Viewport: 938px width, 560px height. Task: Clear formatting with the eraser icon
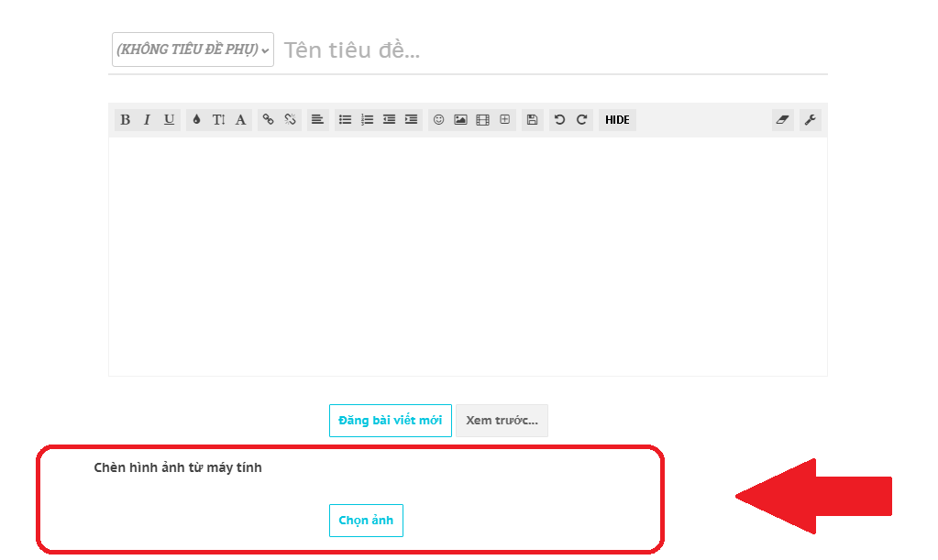[x=781, y=119]
